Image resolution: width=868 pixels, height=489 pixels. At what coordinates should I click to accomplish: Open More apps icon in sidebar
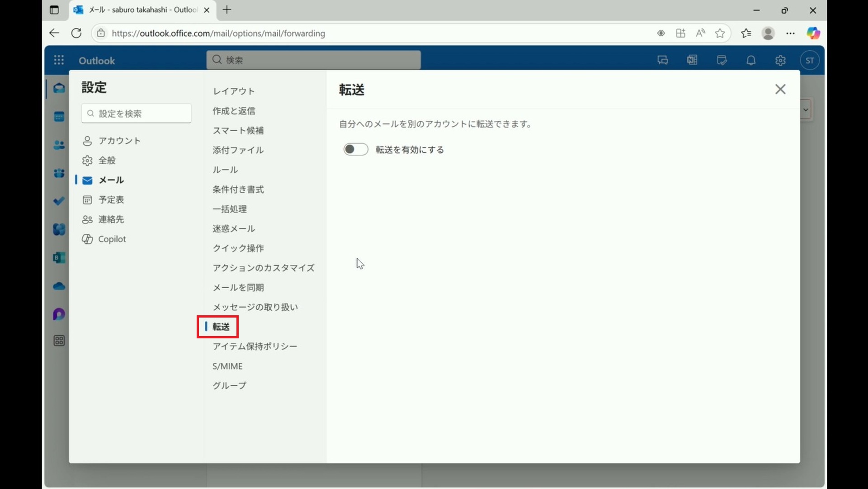coord(59,341)
